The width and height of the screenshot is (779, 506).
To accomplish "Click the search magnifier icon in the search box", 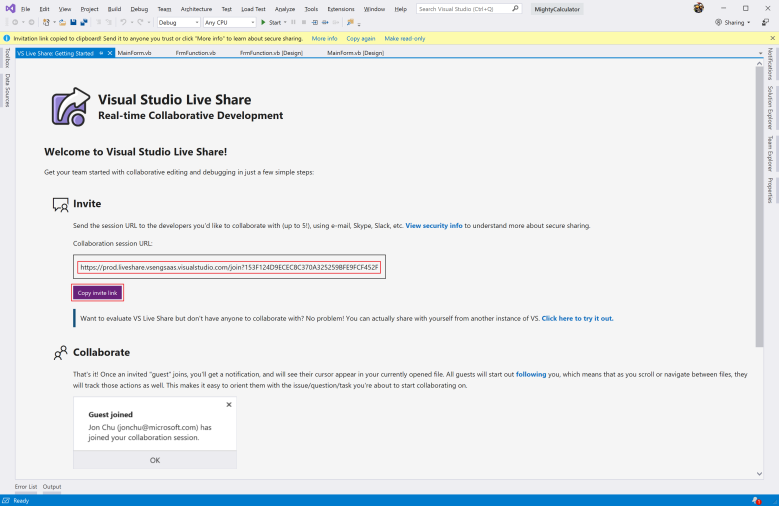I will (515, 8).
